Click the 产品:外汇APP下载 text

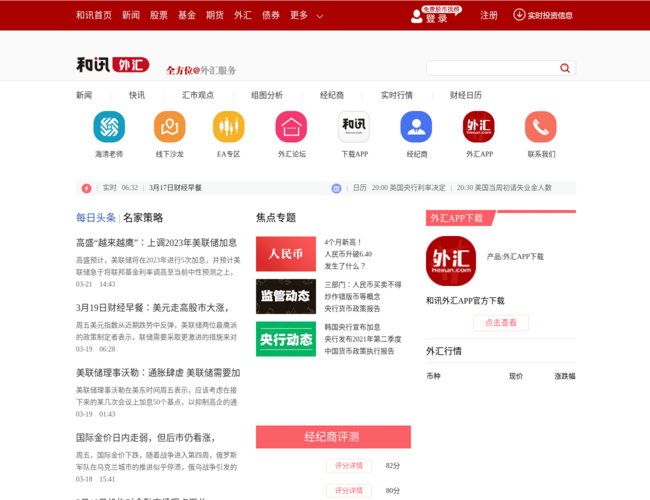pyautogui.click(x=515, y=257)
